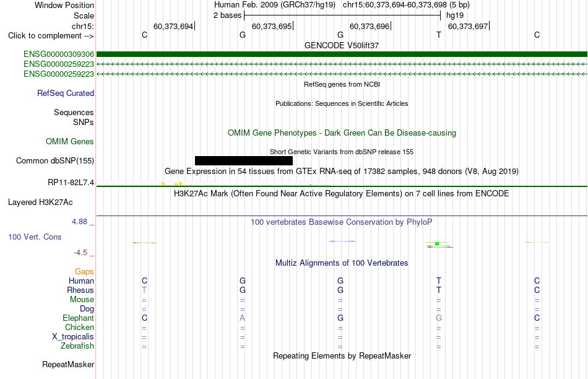This screenshot has height=379, width=588.
Task: Select the dark green ENSG00000309306 gene bar
Action: (x=342, y=54)
